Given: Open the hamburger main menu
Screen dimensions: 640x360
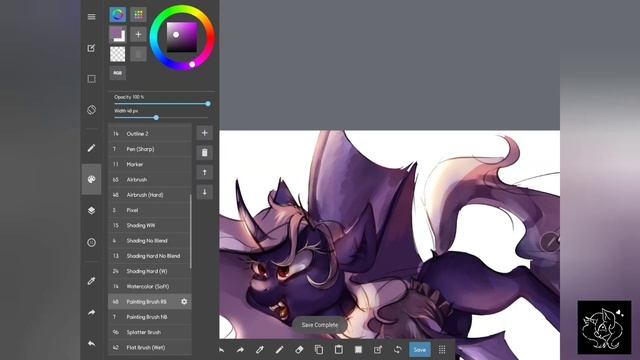Looking at the screenshot, I should pos(91,17).
